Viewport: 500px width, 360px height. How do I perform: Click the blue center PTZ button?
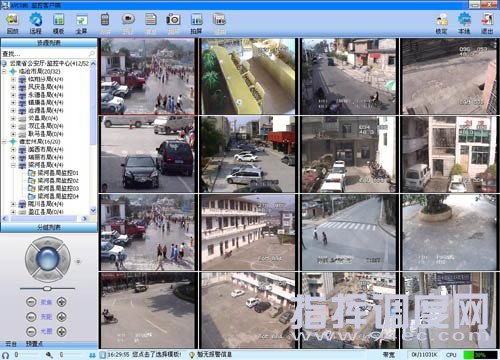click(48, 259)
